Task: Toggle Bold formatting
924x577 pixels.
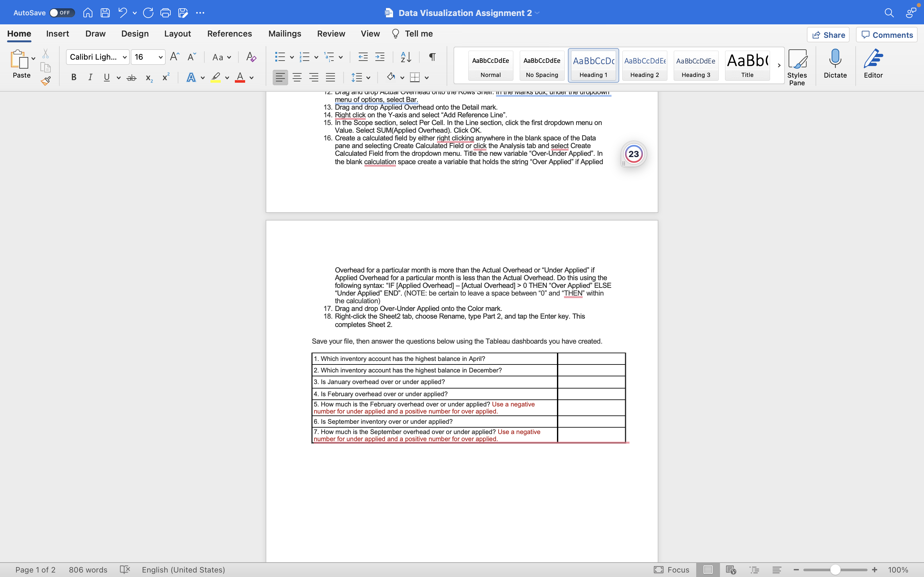Action: [x=74, y=78]
